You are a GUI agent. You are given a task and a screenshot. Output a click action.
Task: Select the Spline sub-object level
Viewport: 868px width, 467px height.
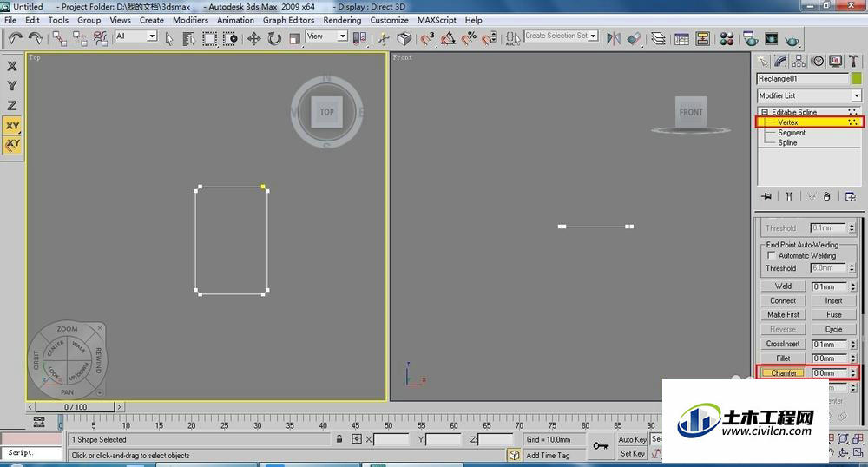pyautogui.click(x=787, y=142)
